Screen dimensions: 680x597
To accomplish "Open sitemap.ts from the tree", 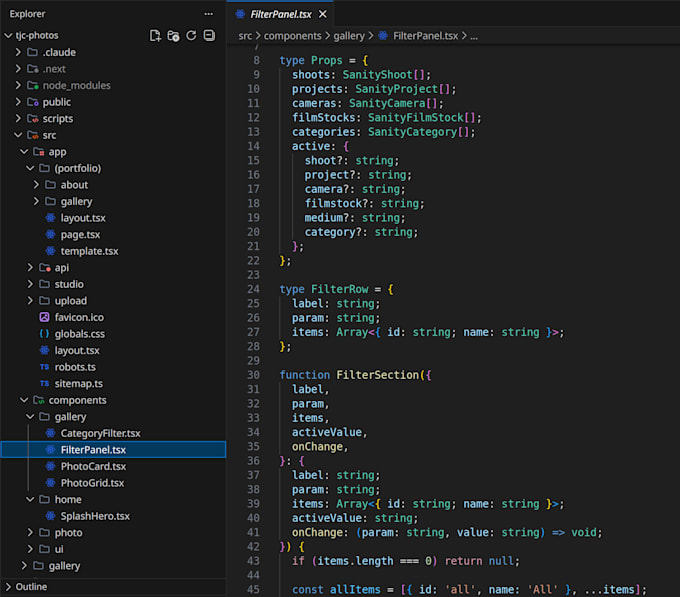I will 79,384.
